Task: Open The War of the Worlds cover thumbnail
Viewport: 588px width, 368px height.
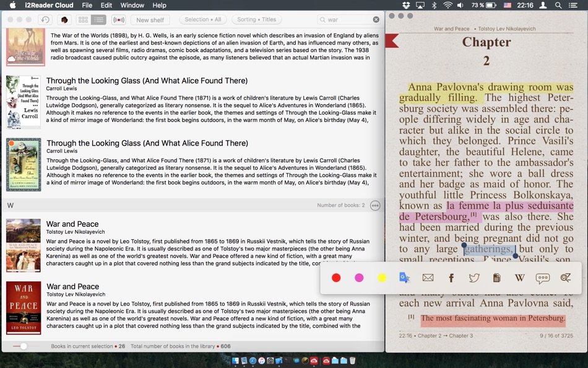Action: click(25, 47)
